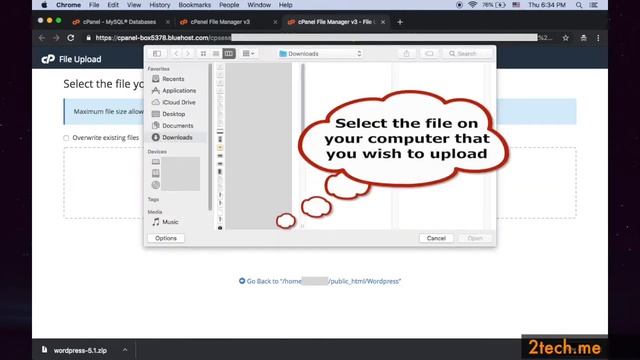This screenshot has height=360, width=640.
Task: Open Notification Center icon
Action: tap(594, 5)
